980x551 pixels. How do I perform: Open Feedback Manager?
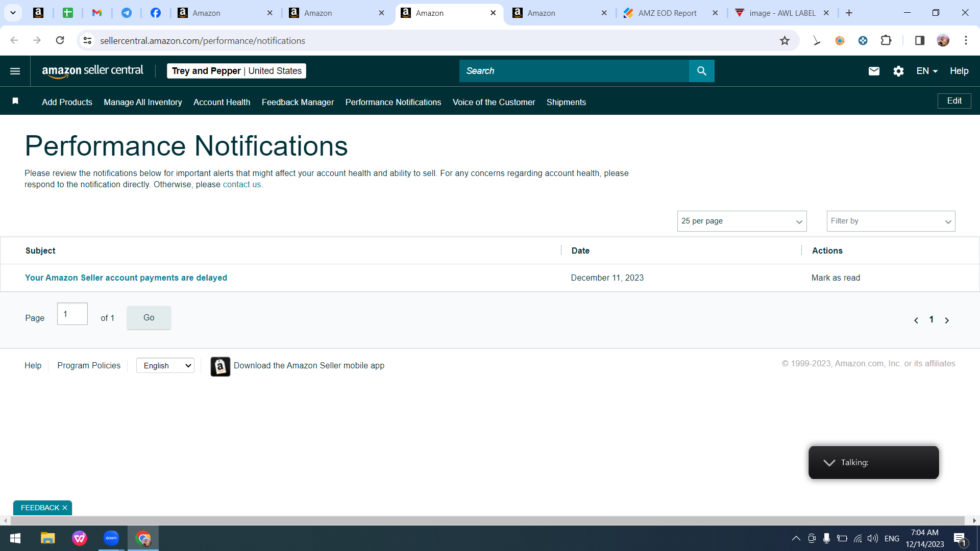[298, 102]
